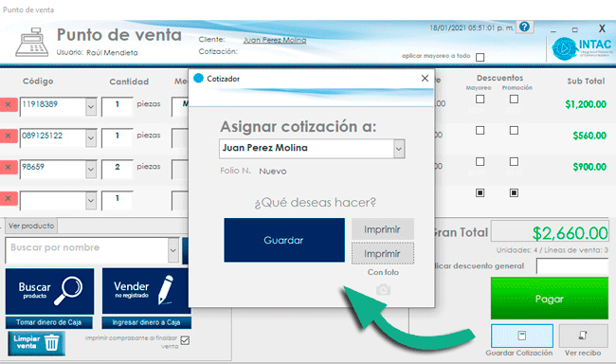
Task: Toggle Mayoreo checkbox for $900.00 row
Action: [480, 161]
